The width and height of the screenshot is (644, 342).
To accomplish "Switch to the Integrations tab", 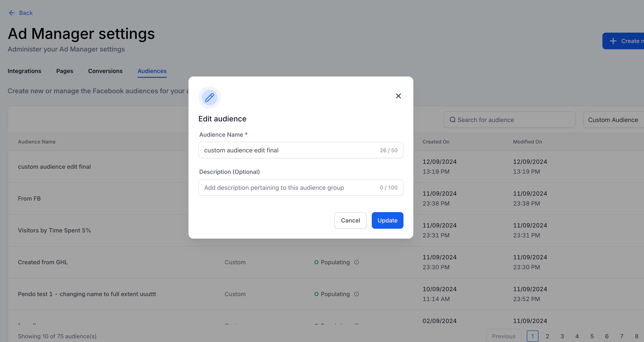I will (x=24, y=71).
